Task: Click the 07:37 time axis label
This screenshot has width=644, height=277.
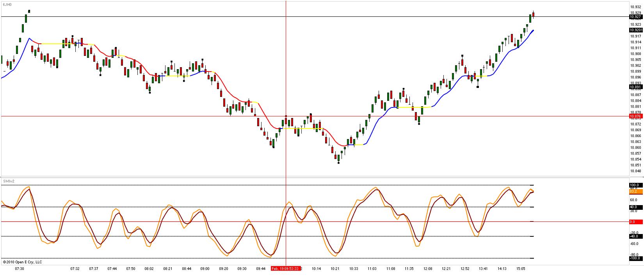Action: click(94, 269)
